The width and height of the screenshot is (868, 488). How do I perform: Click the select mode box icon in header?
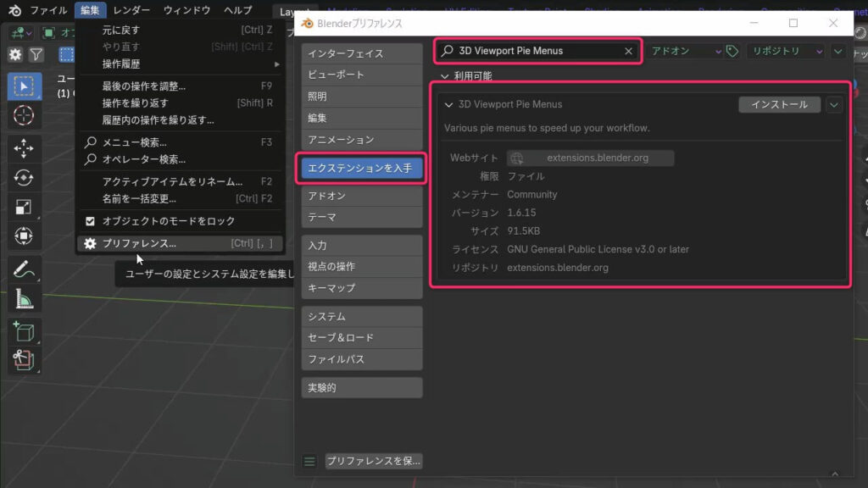(66, 54)
